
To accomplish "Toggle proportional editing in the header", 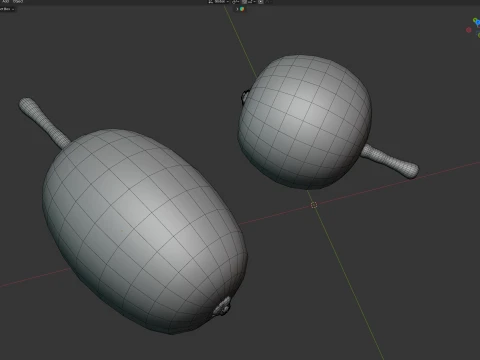I will coord(261,2).
